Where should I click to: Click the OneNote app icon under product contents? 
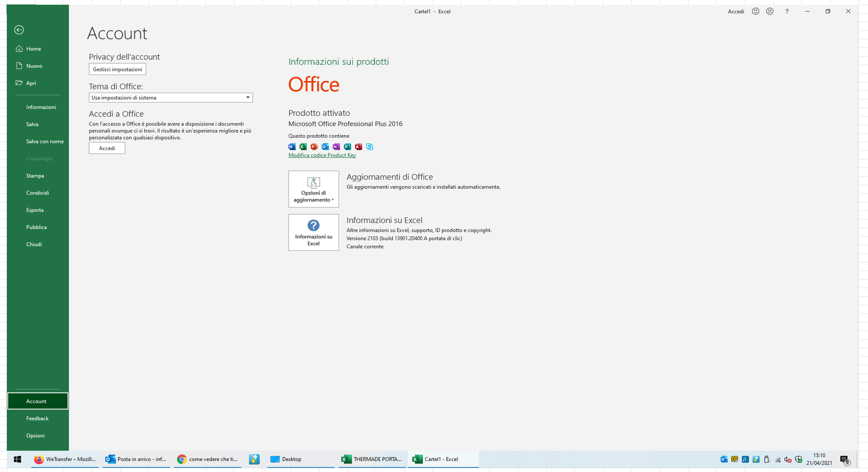(x=336, y=147)
